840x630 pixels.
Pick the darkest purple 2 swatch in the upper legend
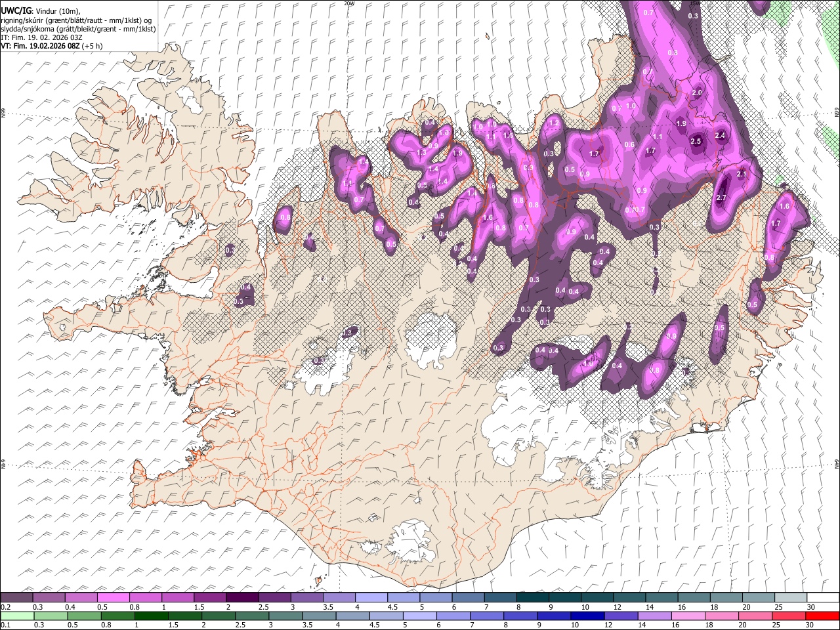(242, 597)
